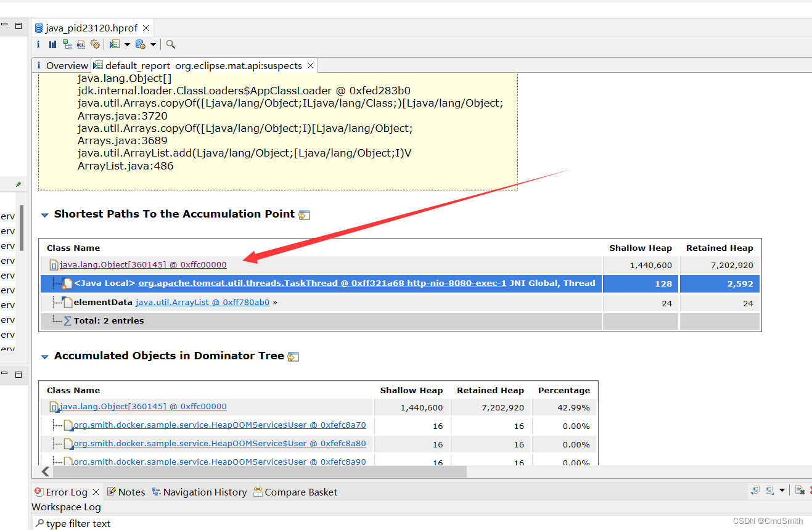
Task: Click 'ArrayList.java:486' stack line
Action: [125, 166]
